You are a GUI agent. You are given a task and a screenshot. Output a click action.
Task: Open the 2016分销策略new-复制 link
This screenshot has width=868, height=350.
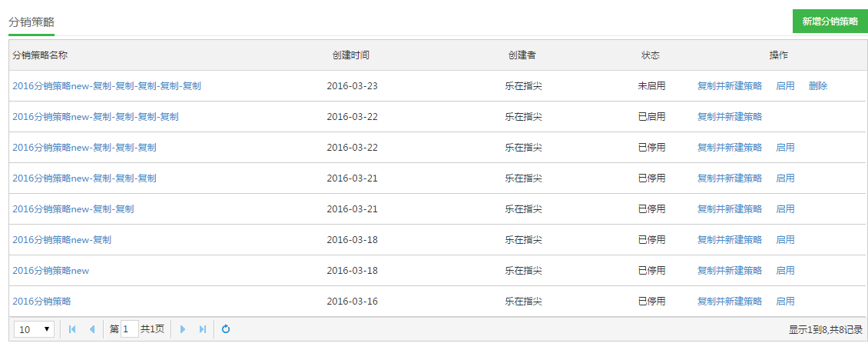pos(61,240)
